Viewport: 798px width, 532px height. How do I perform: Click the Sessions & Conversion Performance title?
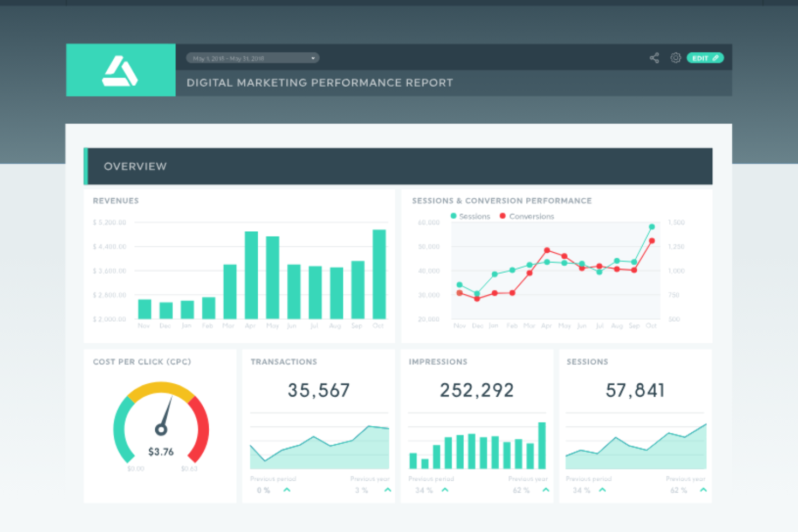coord(502,201)
